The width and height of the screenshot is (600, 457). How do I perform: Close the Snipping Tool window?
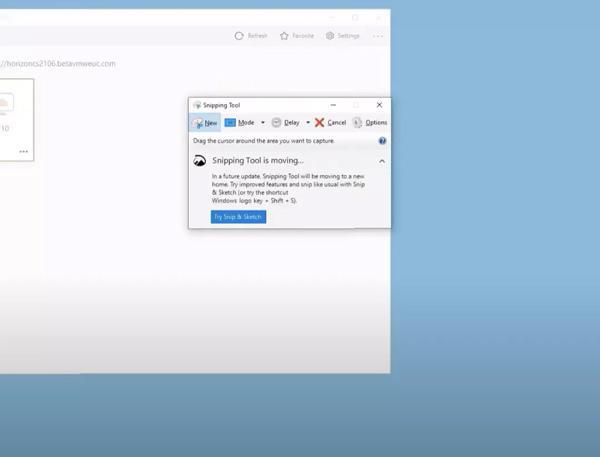(x=379, y=105)
